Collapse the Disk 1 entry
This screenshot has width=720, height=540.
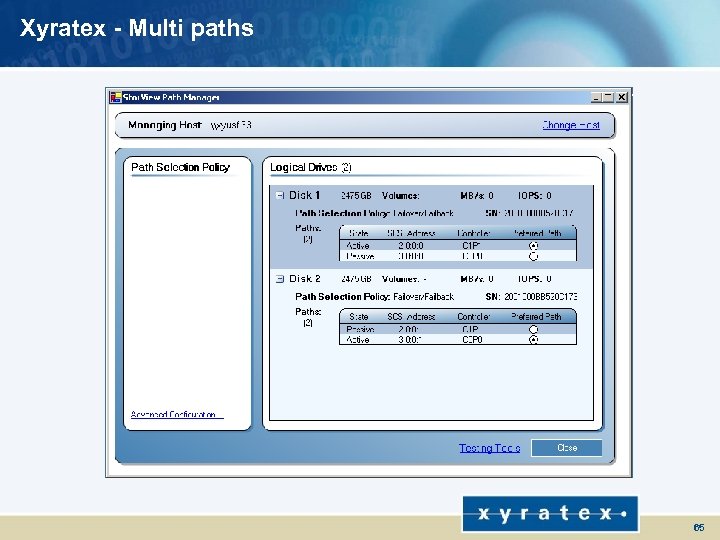(x=280, y=196)
